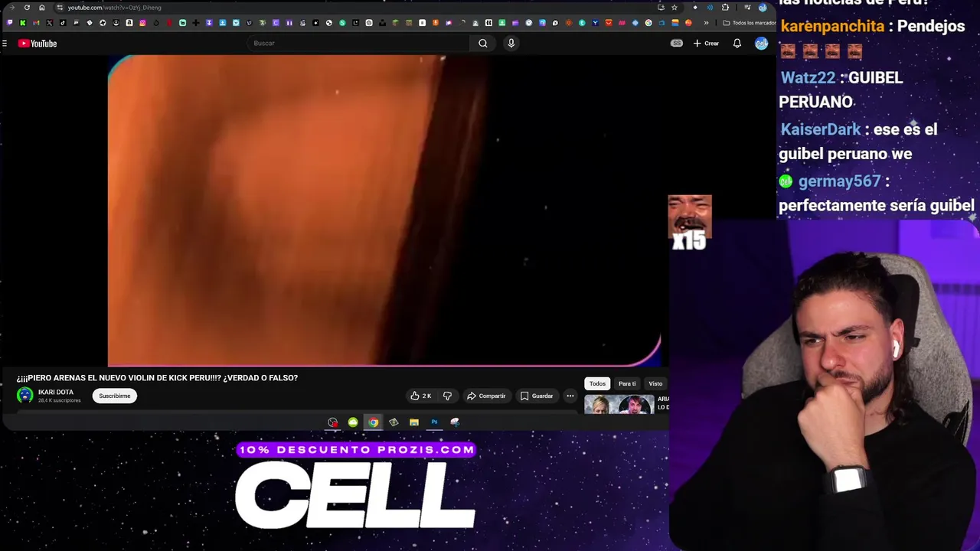Click KaiserDark username in chat

[821, 129]
